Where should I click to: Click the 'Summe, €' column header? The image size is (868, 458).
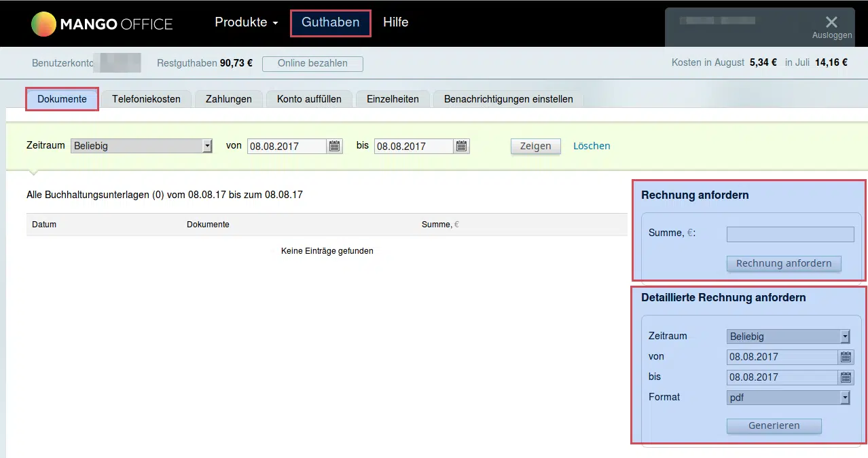pos(440,225)
